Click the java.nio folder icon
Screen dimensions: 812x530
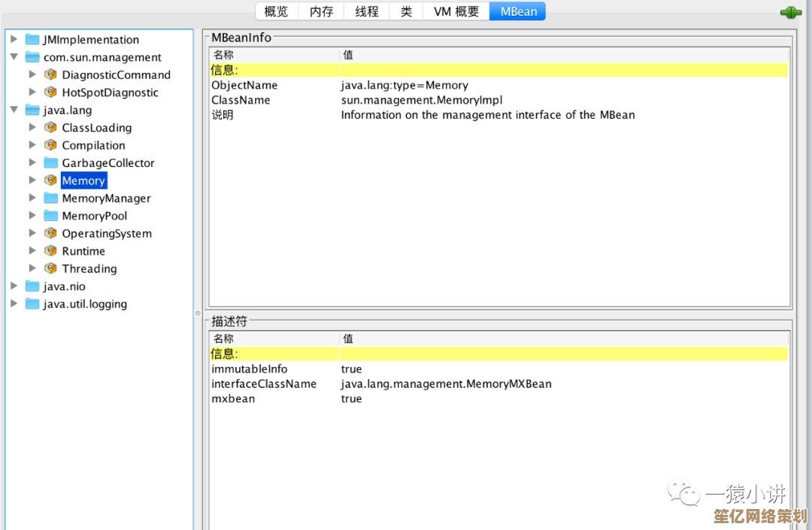click(32, 286)
